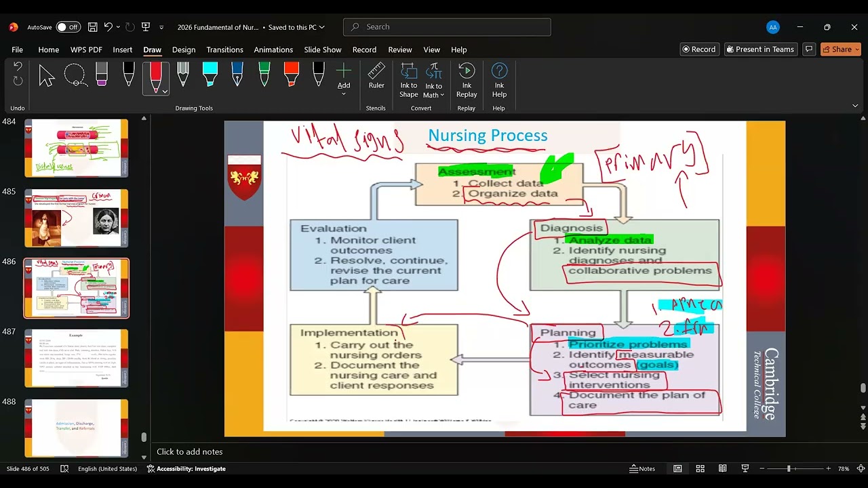Pick the Eraser tool
Image resolution: width=868 pixels, height=488 pixels.
coord(102,75)
